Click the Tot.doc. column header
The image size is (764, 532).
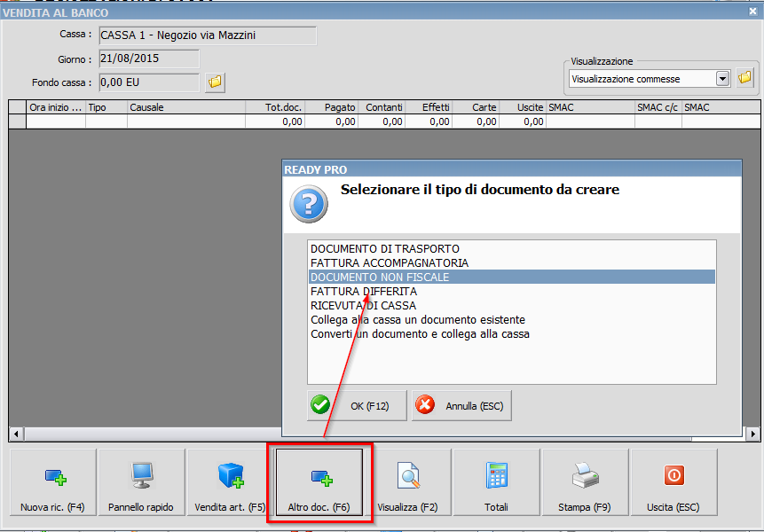pyautogui.click(x=275, y=107)
